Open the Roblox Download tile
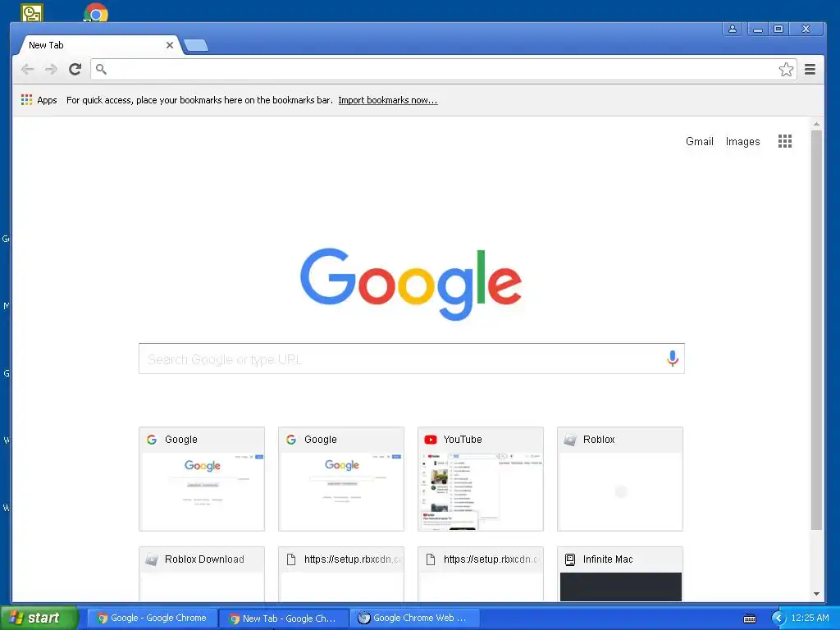 [202, 573]
